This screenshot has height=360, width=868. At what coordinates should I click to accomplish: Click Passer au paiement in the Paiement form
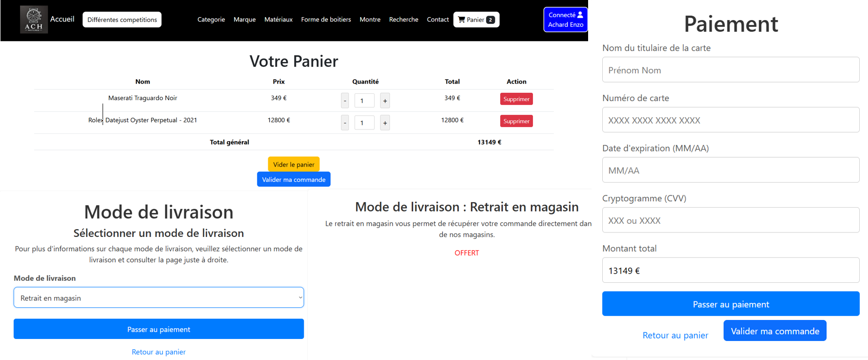(731, 304)
